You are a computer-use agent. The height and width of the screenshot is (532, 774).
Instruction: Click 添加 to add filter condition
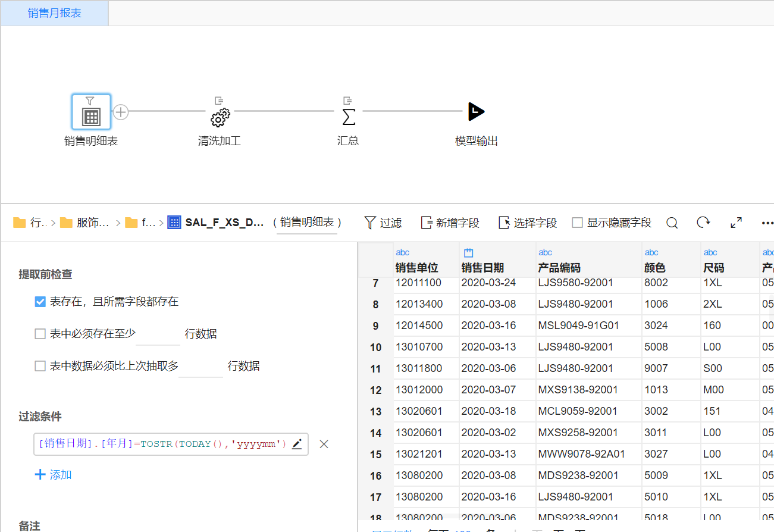(x=54, y=474)
